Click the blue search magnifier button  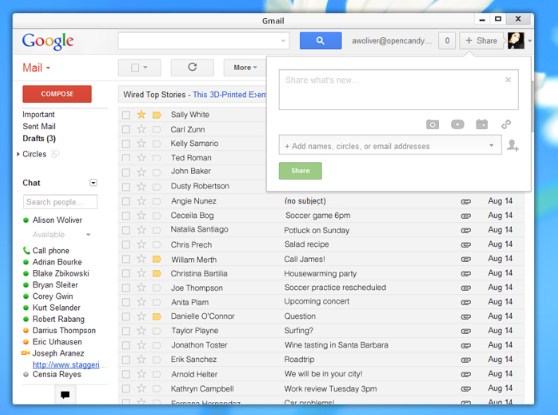point(321,41)
